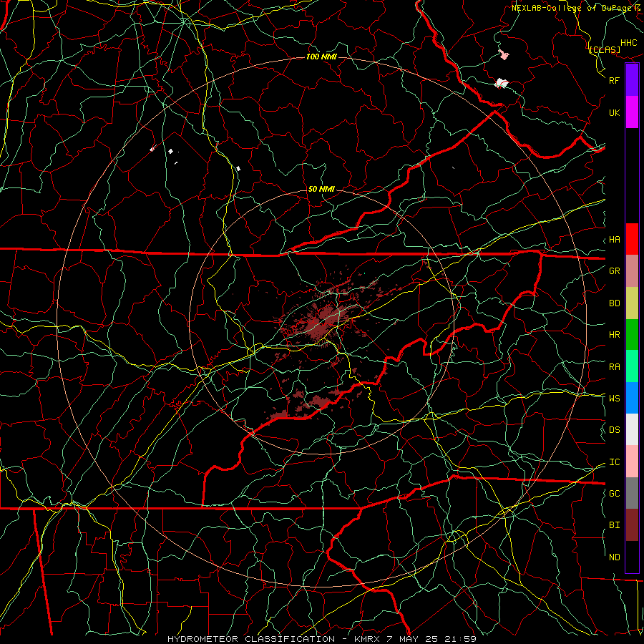
Task: Click the pink ice crystal echo in the upper right
Action: coord(504,54)
